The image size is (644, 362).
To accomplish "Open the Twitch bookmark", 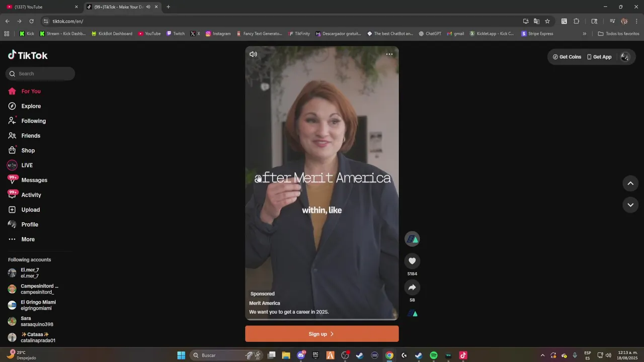I will tap(176, 34).
